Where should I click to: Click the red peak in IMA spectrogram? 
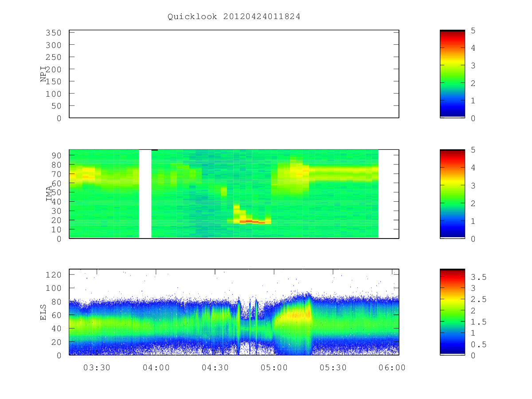click(x=252, y=221)
